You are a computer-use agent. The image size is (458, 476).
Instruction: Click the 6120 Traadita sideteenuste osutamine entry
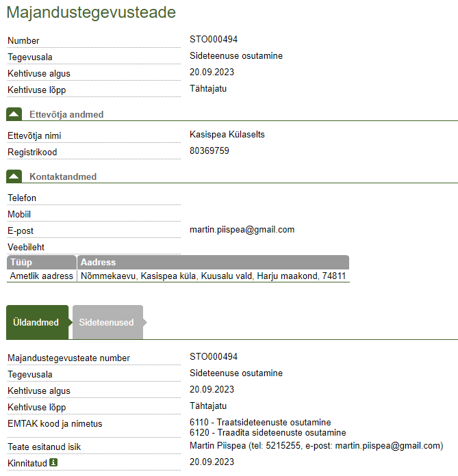click(x=268, y=432)
